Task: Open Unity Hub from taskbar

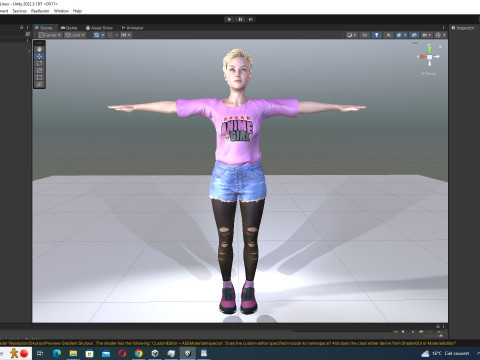Action: (155, 353)
